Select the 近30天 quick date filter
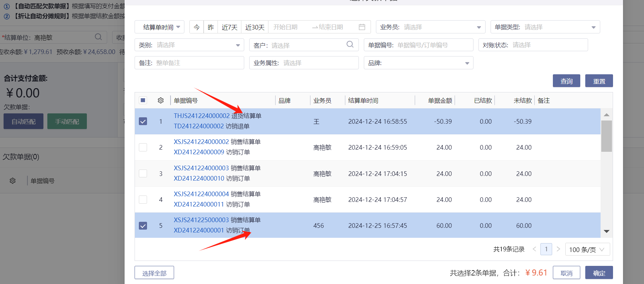644x284 pixels. 255,27
